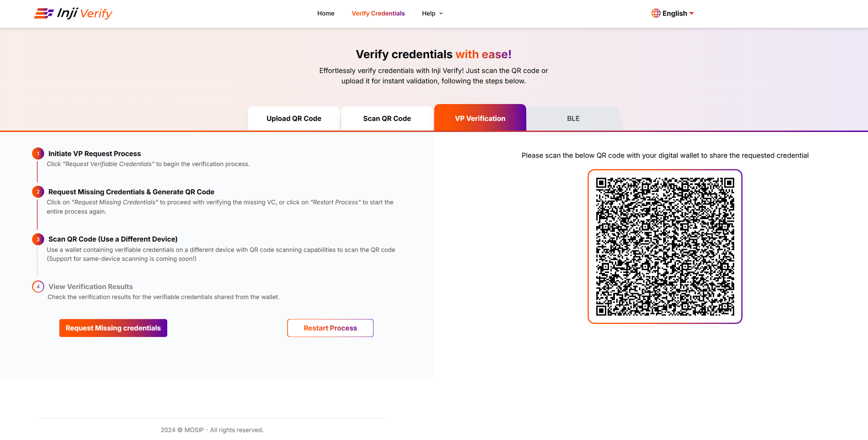Viewport: 868px width, 440px height.
Task: Click the step 1 circle icon
Action: click(x=38, y=154)
